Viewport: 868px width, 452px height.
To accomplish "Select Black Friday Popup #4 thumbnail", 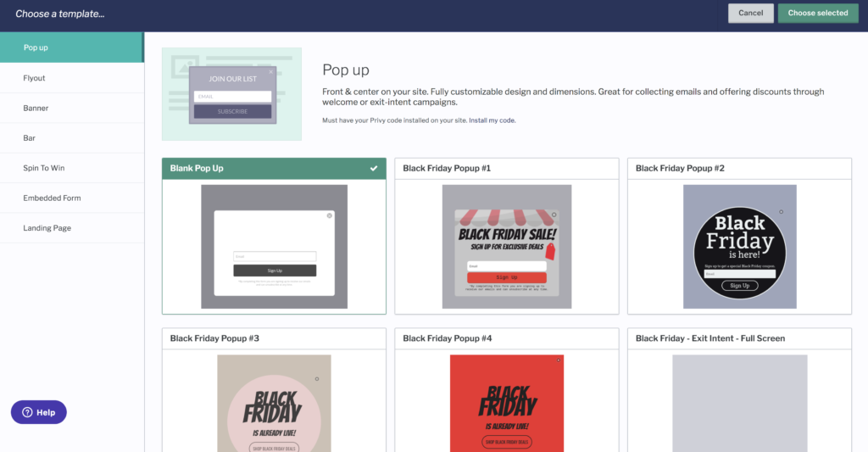I will [507, 404].
